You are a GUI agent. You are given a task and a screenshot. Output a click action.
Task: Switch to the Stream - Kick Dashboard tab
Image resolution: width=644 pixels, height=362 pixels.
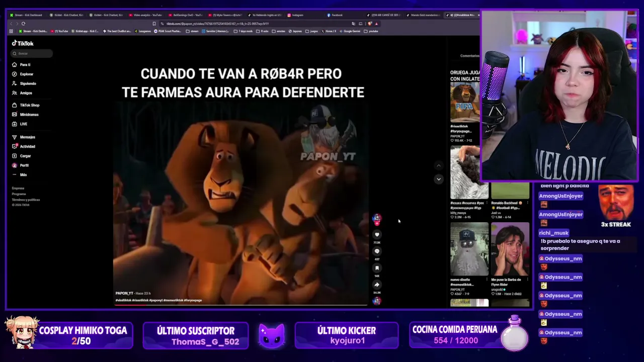tap(27, 15)
